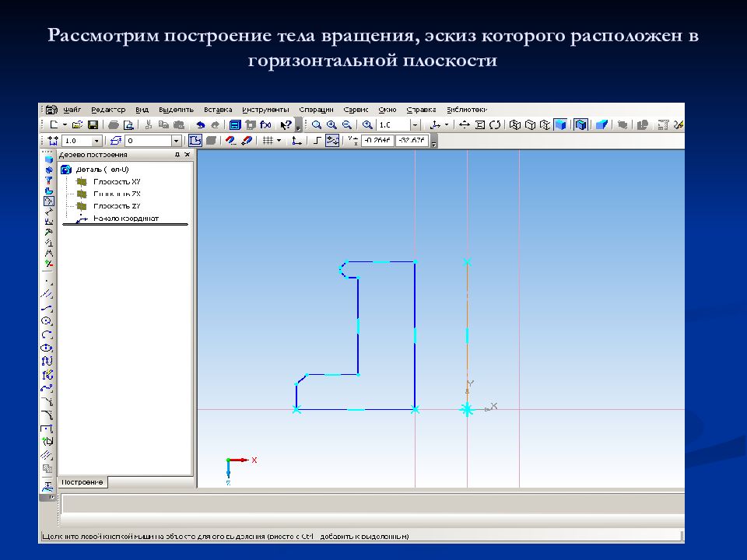Click the zoom out magnifier icon
Image resolution: width=747 pixels, height=560 pixels.
tap(347, 124)
